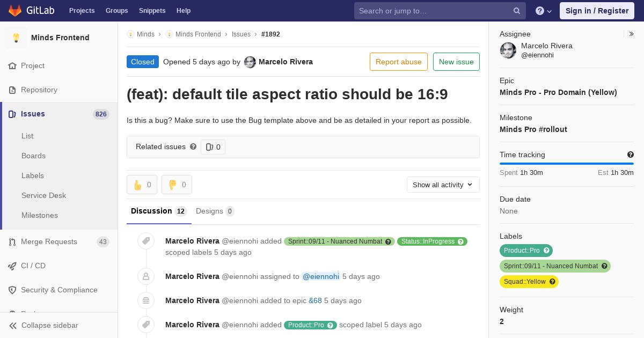Open Boards in sidebar

33,156
